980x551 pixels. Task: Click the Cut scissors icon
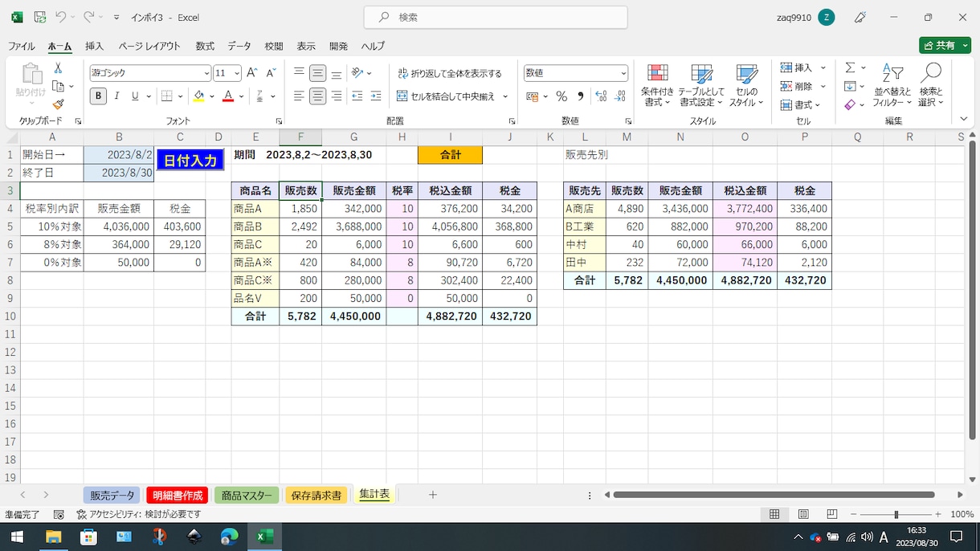point(58,68)
